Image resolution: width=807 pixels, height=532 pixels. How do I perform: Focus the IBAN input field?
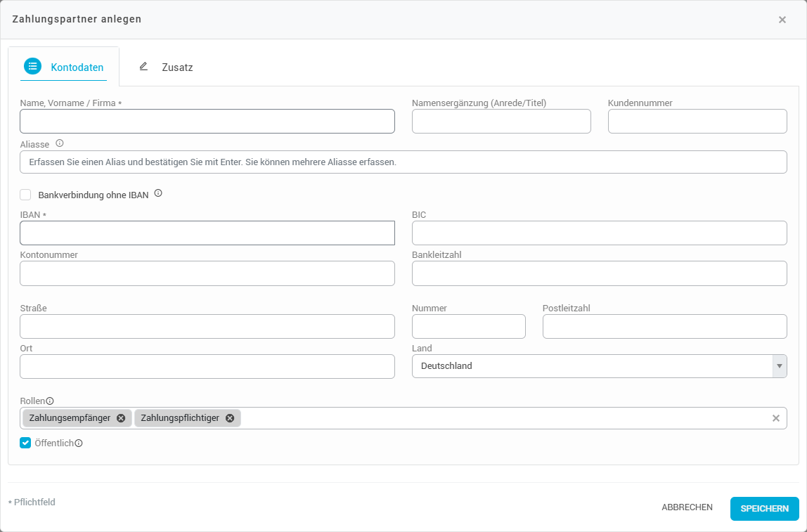[207, 233]
